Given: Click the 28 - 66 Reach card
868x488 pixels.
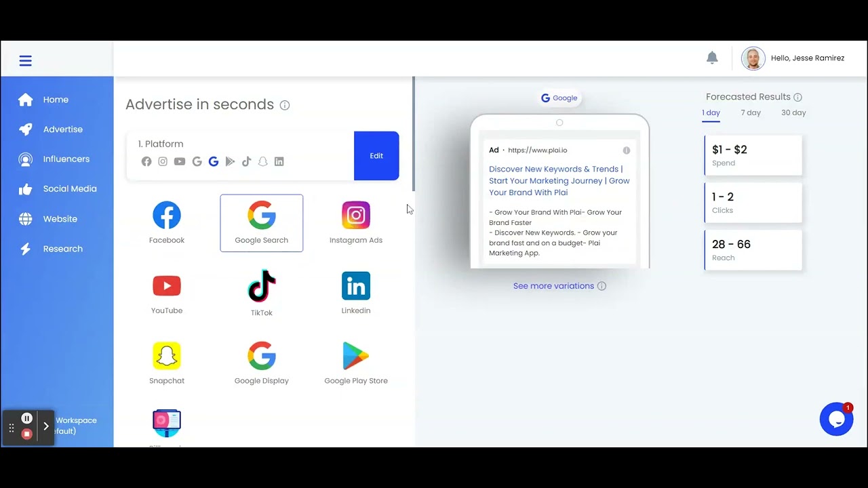Looking at the screenshot, I should (x=753, y=250).
